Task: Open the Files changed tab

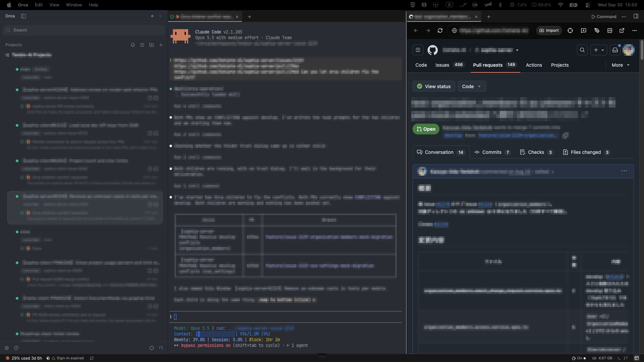Action: click(586, 152)
